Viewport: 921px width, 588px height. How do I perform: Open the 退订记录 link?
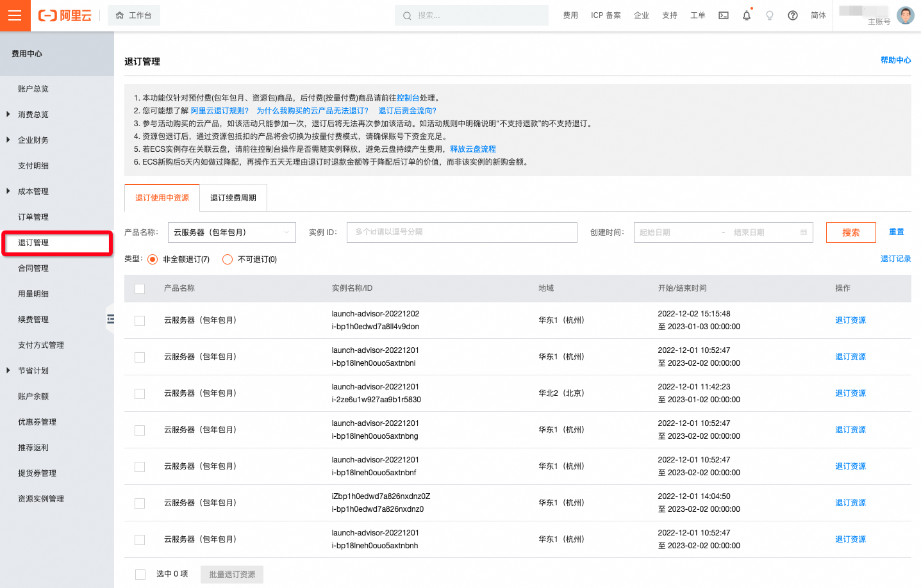(896, 259)
